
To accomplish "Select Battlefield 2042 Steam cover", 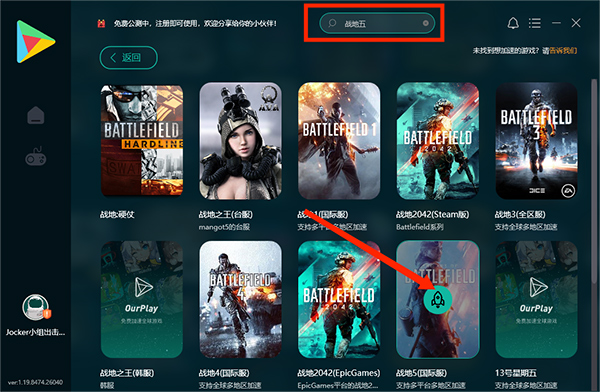I will click(438, 141).
